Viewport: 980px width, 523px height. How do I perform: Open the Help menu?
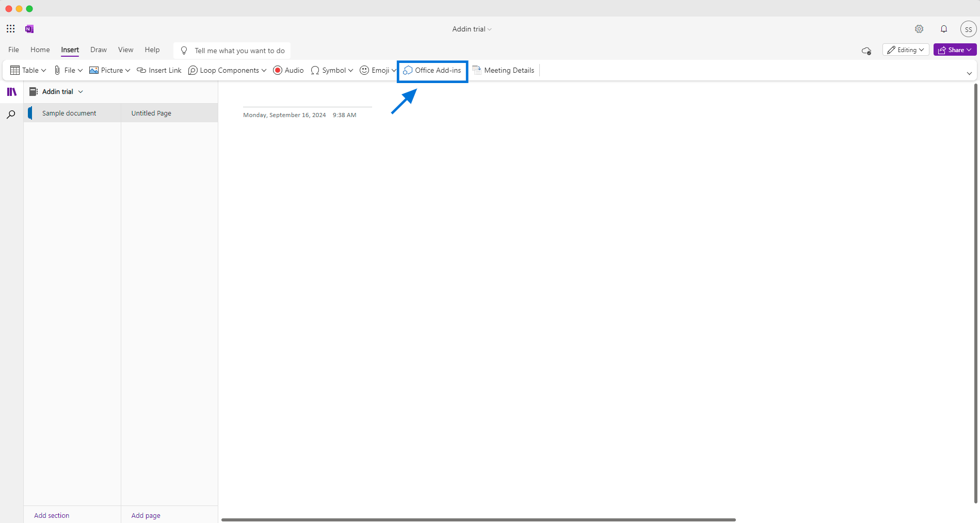tap(152, 50)
